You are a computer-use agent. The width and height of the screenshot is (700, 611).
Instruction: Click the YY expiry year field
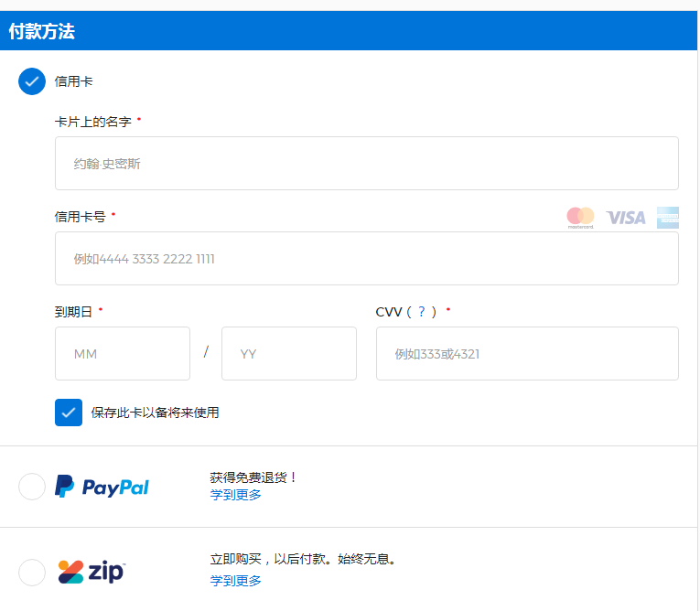point(288,354)
